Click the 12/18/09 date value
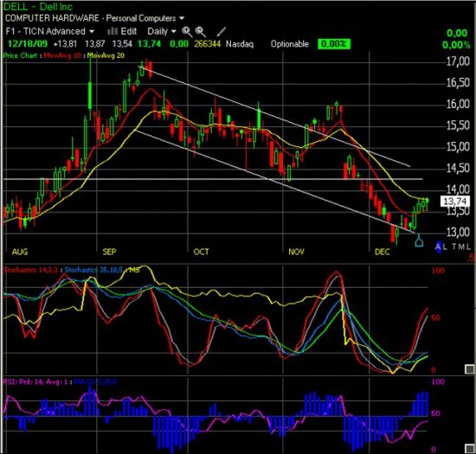This screenshot has height=454, width=476. 28,44
